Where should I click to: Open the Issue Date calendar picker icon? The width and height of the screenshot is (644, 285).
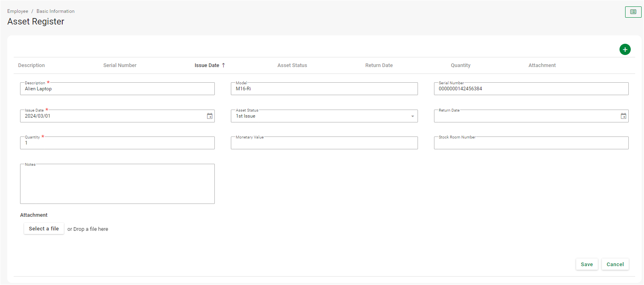[x=210, y=116]
